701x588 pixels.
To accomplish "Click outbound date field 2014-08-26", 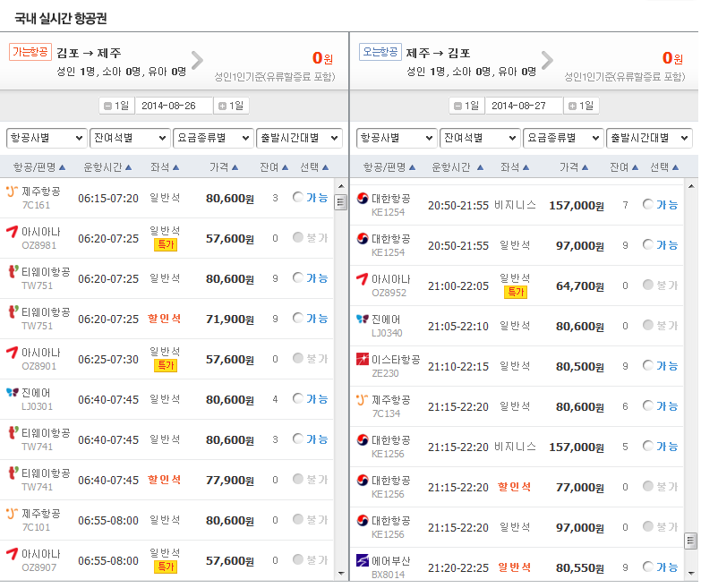I will (174, 107).
